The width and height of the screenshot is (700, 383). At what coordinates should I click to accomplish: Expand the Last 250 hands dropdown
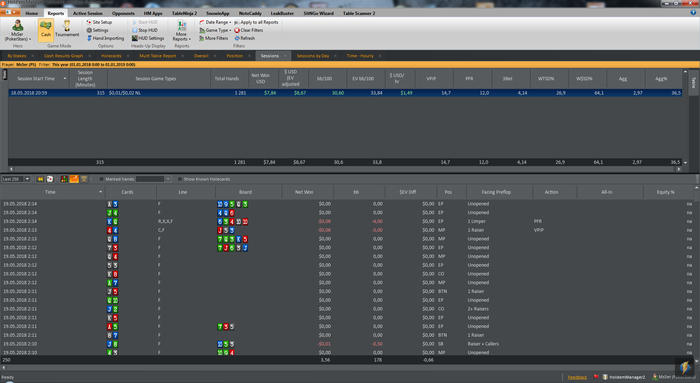click(x=27, y=179)
